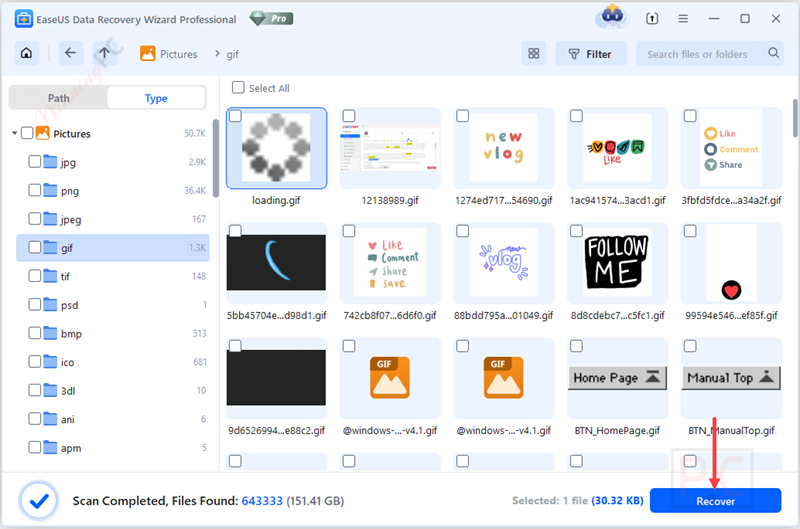This screenshot has width=800, height=529.
Task: Click the left tree panel scrollbar
Action: [216, 158]
